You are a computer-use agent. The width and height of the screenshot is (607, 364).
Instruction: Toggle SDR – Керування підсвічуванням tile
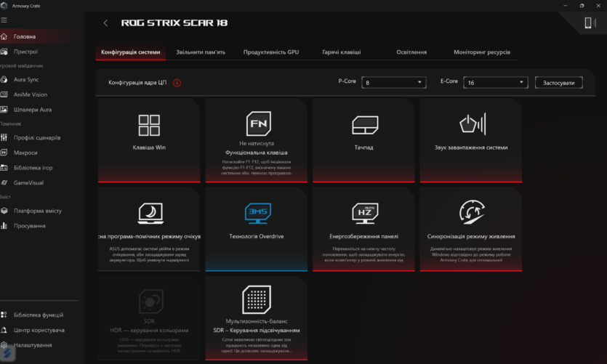(257, 318)
